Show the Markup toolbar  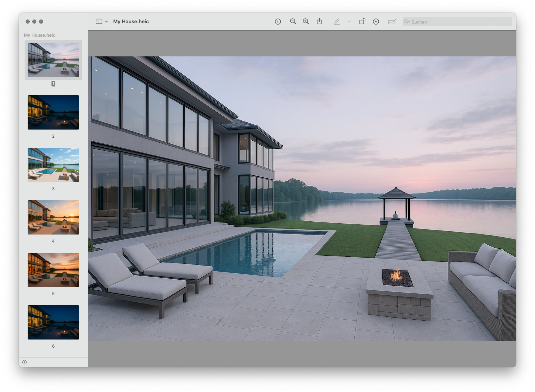click(x=376, y=22)
